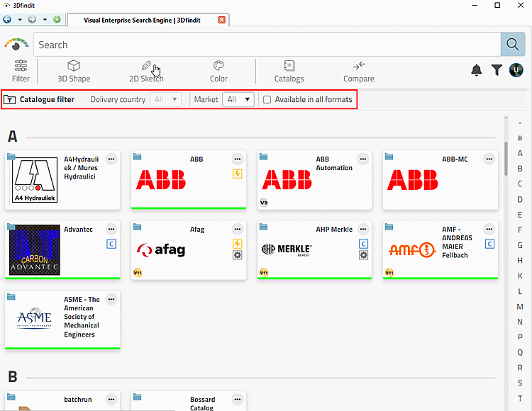Open more options for batchrun
This screenshot has width=532, height=411.
tap(111, 400)
